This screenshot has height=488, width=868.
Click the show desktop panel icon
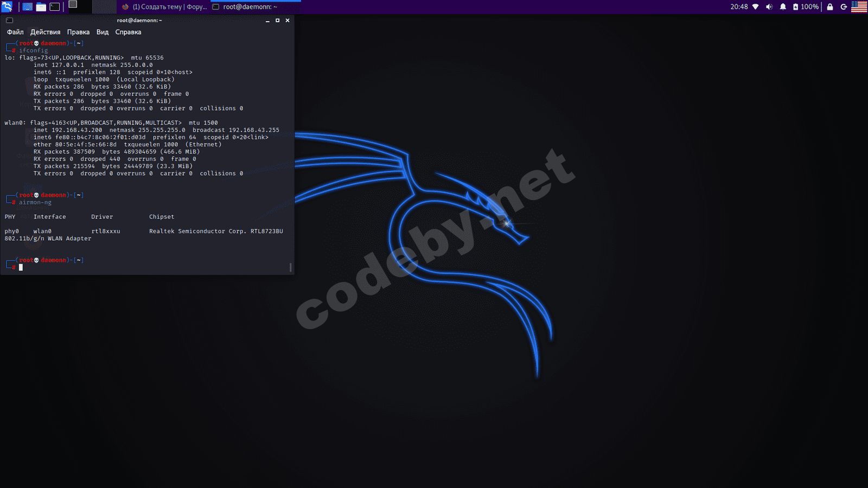click(x=27, y=7)
